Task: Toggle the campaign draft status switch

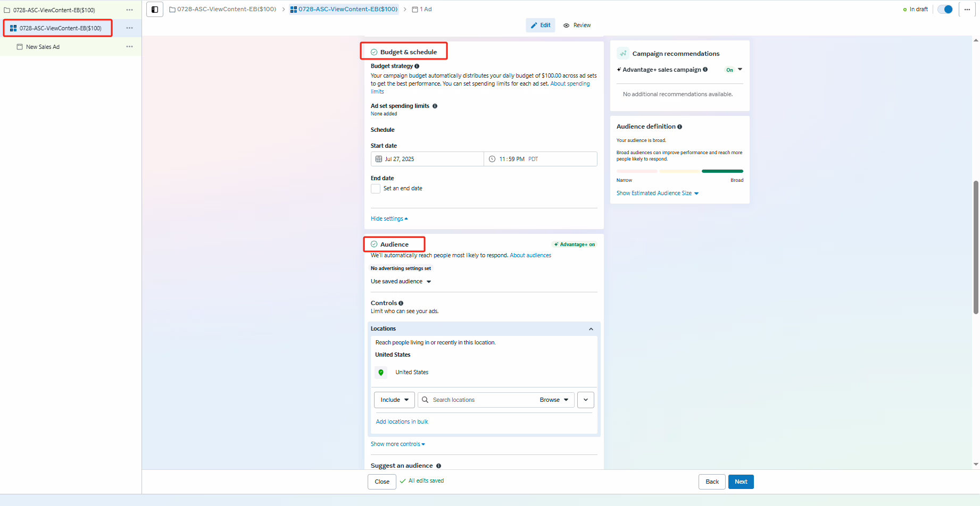Action: coord(945,9)
